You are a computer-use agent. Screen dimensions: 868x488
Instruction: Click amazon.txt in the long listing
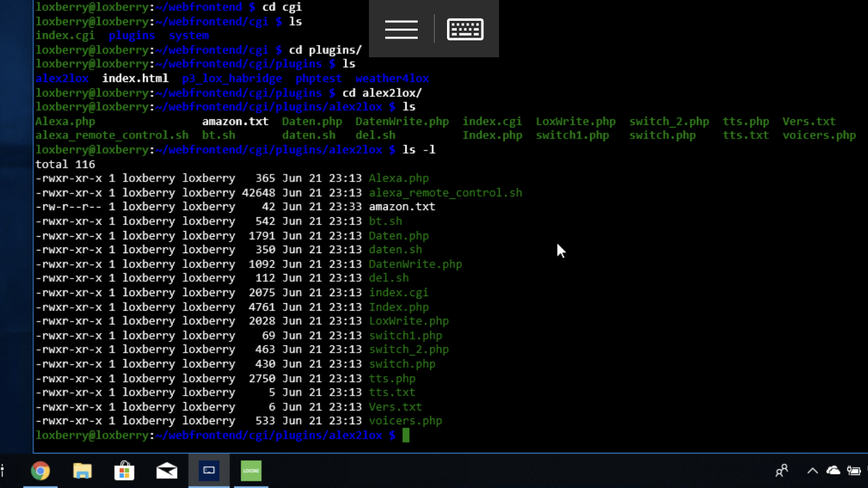pyautogui.click(x=402, y=207)
